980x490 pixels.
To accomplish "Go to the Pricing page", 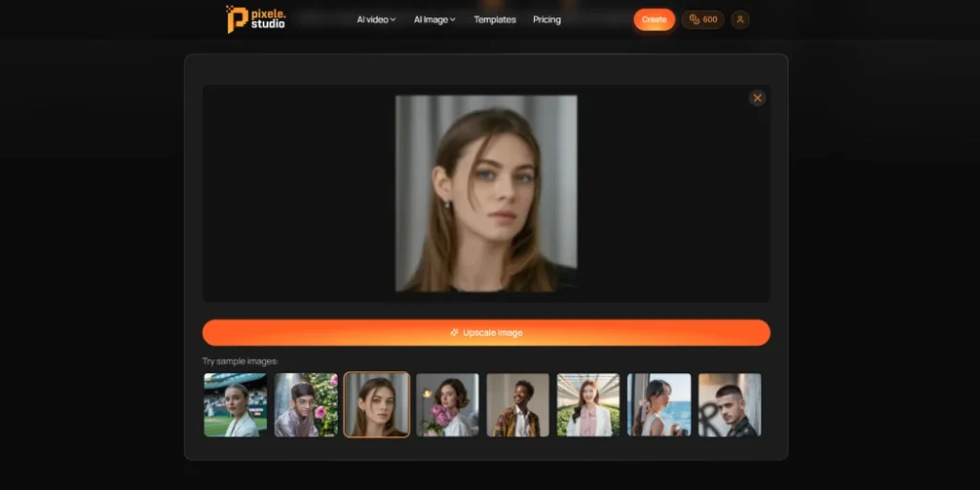I will coord(546,19).
